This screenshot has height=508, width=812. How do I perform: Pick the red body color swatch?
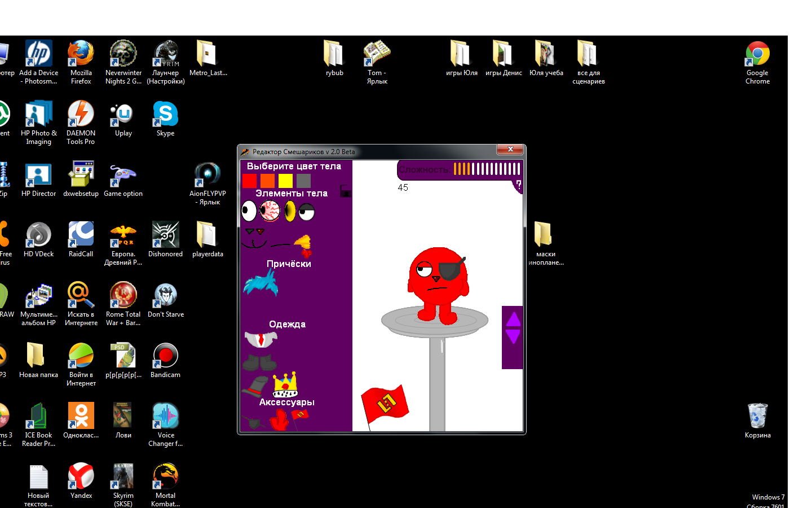point(249,181)
